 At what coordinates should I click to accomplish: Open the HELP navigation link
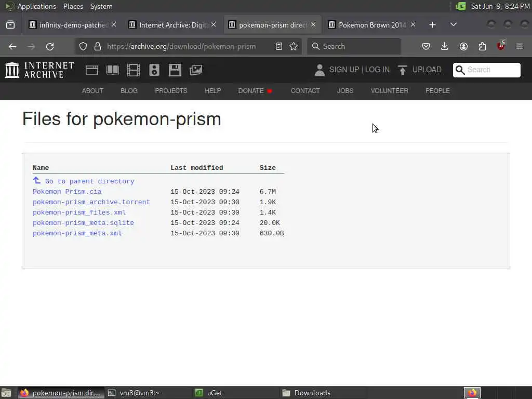click(212, 90)
